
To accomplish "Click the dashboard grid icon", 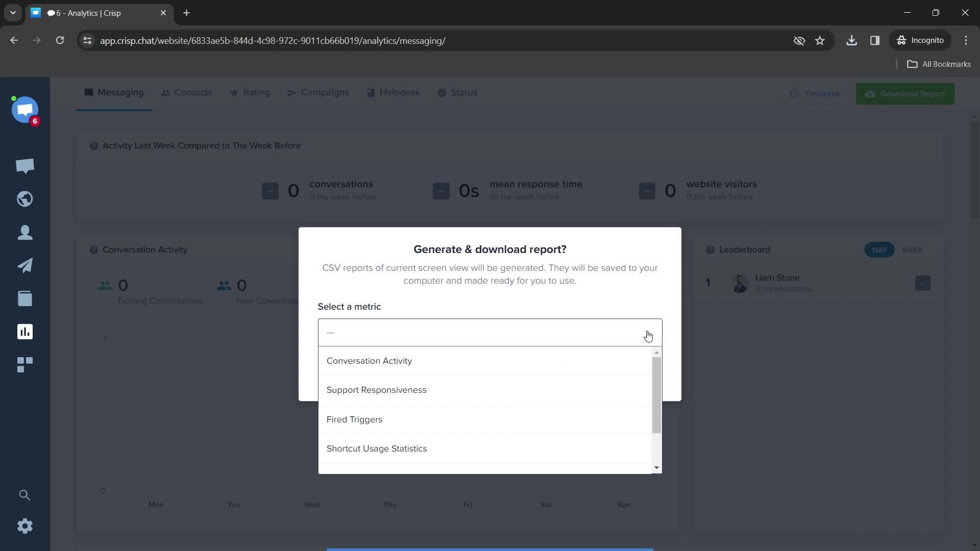I will click(25, 364).
